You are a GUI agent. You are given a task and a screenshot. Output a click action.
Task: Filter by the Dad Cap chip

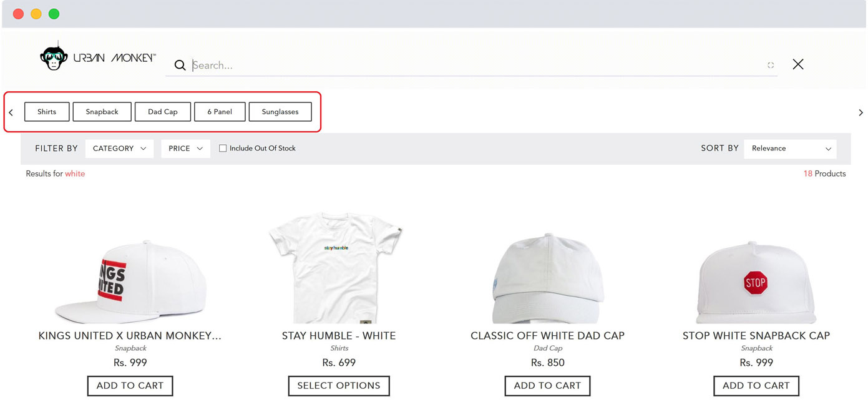point(163,112)
